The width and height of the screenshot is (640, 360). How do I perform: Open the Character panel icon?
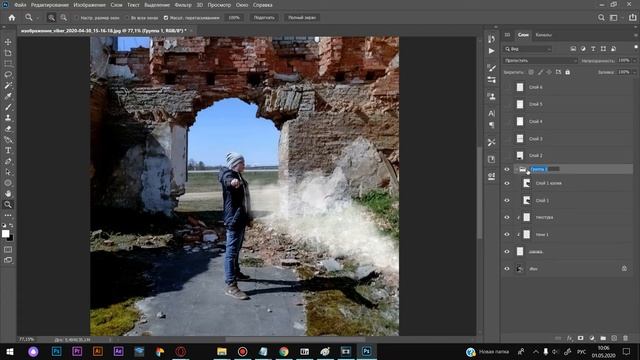(491, 113)
